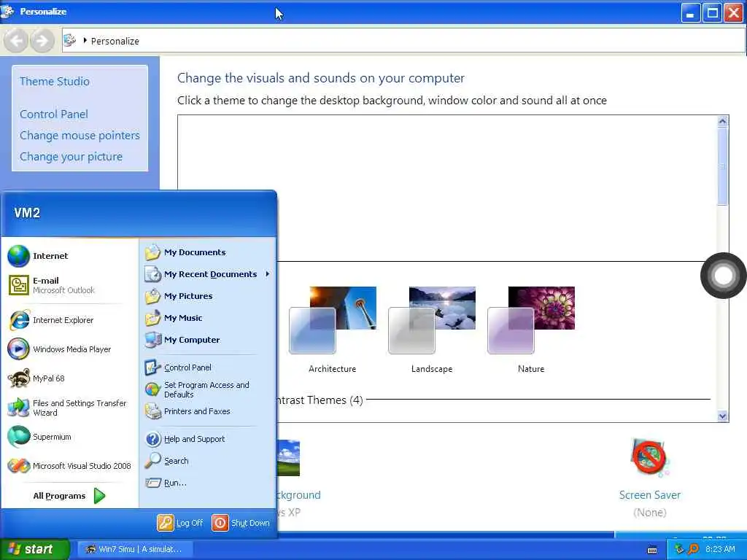Click the 8:23 AM system clock
The width and height of the screenshot is (747, 560).
click(720, 549)
